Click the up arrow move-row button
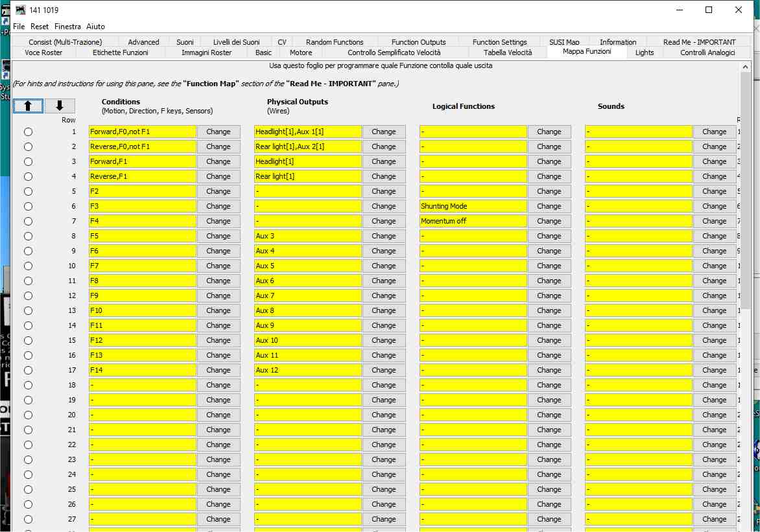Image resolution: width=760 pixels, height=532 pixels. click(28, 106)
